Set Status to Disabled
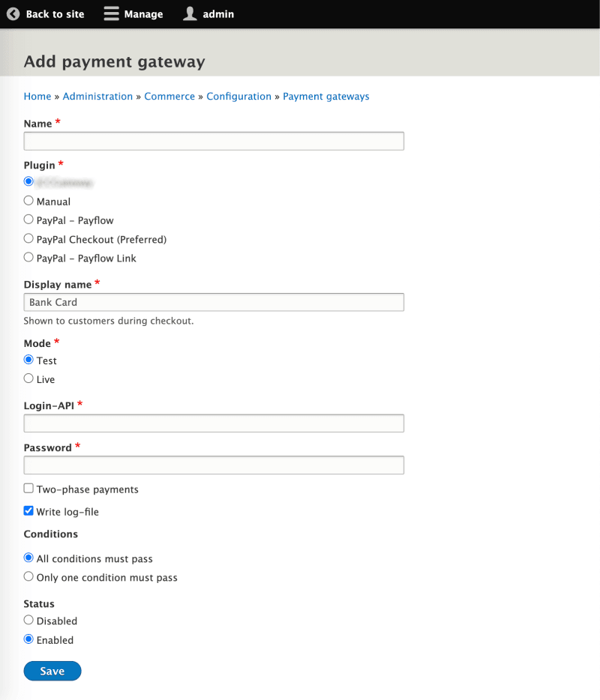The width and height of the screenshot is (600, 700). tap(28, 621)
